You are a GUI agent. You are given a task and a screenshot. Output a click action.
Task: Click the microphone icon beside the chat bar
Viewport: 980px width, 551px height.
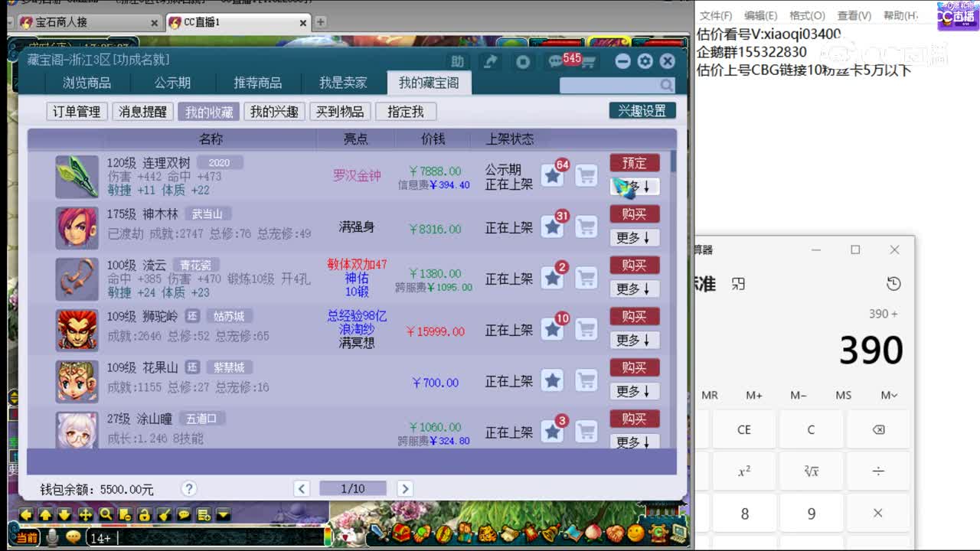(52, 537)
